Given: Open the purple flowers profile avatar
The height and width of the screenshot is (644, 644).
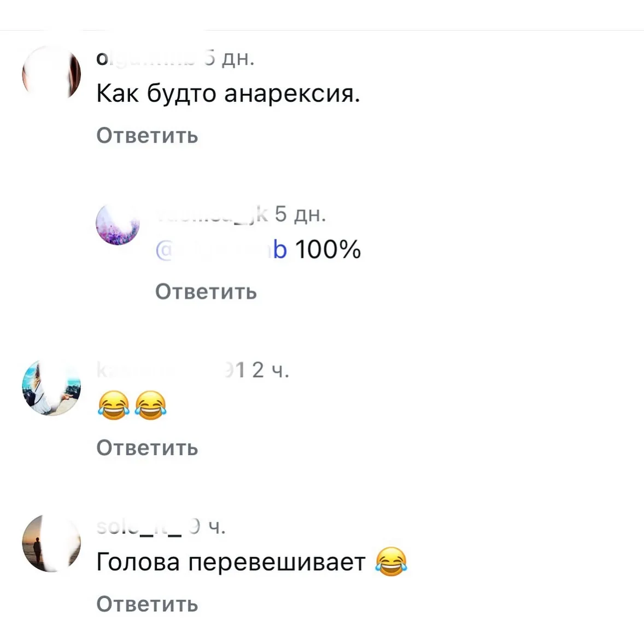Looking at the screenshot, I should click(118, 224).
